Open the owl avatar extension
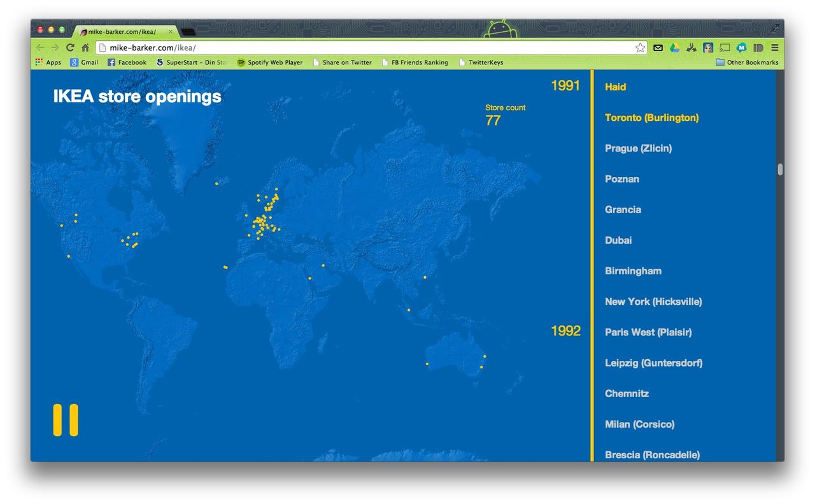This screenshot has height=504, width=815. [707, 48]
